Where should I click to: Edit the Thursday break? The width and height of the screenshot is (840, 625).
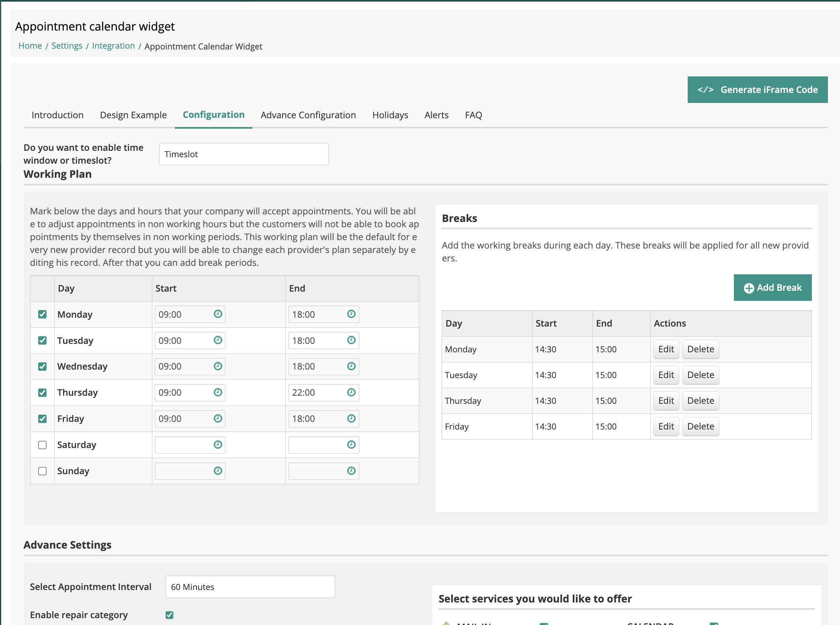pos(666,401)
